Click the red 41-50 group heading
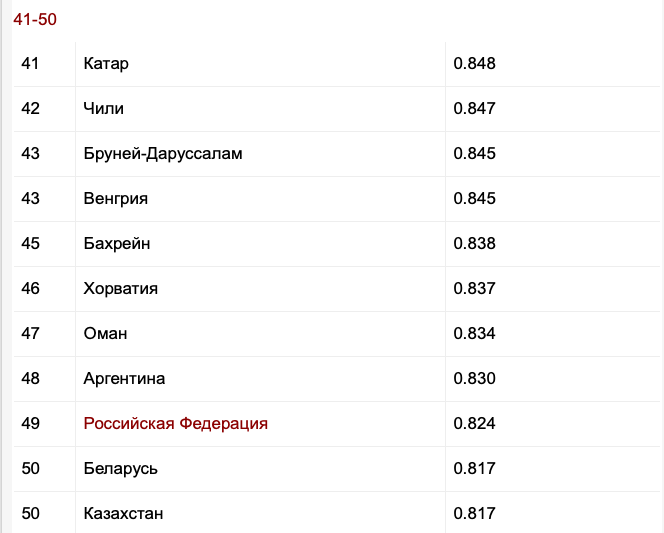 (35, 20)
